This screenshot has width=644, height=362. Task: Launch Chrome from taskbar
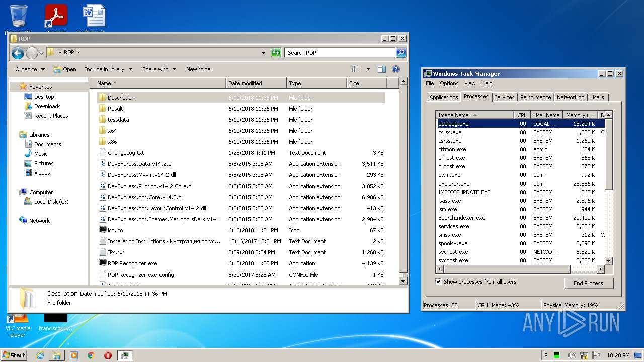coord(91,355)
